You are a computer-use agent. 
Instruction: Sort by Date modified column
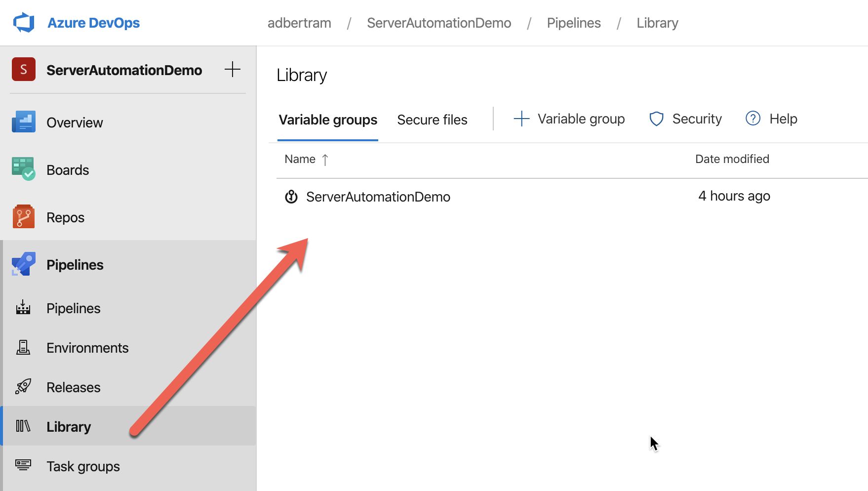[732, 159]
